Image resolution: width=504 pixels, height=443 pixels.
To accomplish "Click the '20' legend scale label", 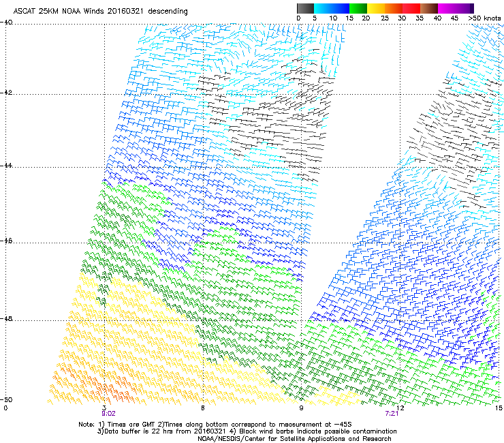I will click(x=366, y=18).
